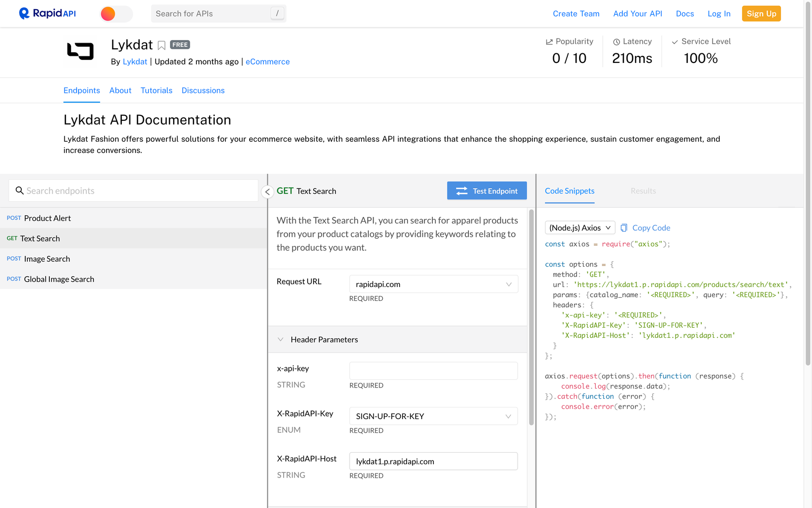Switch to the Discussions tab
This screenshot has height=508, width=812.
[x=203, y=90]
